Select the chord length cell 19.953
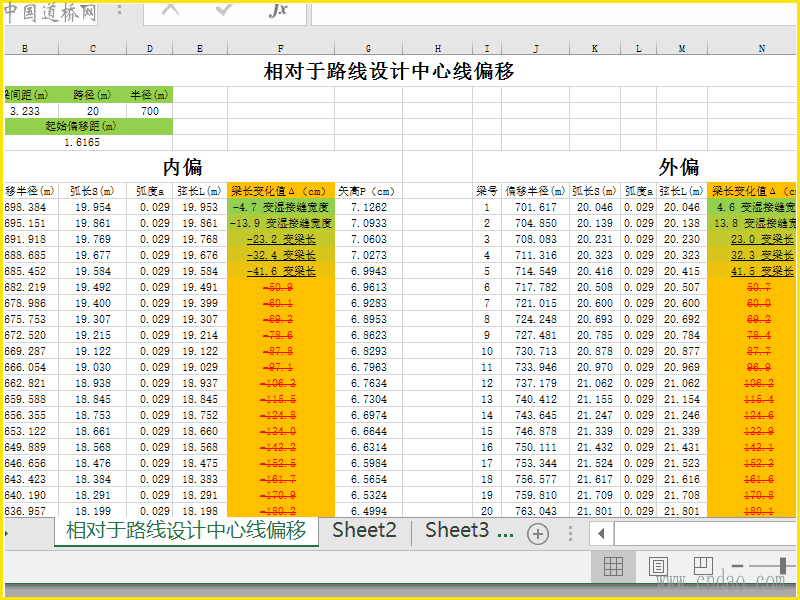 tap(200, 207)
